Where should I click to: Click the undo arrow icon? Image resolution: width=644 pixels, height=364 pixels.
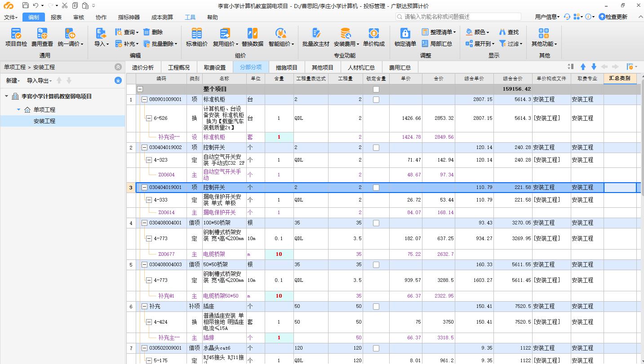(x=36, y=5)
